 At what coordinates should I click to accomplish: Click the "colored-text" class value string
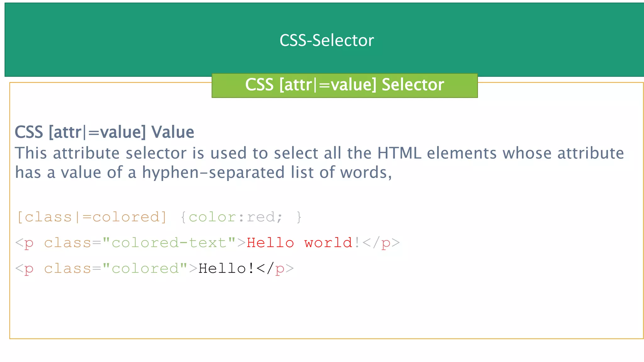click(169, 243)
